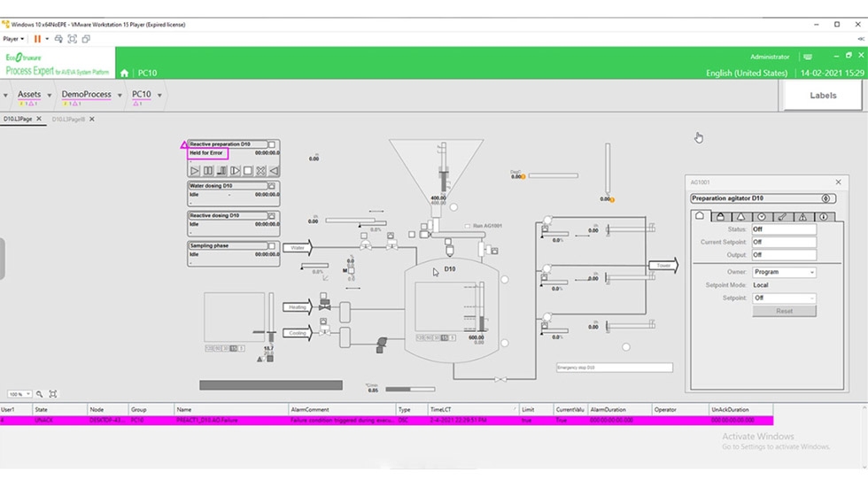
Task: Click the Pause control in the Reactive preparation panel
Action: coord(208,171)
